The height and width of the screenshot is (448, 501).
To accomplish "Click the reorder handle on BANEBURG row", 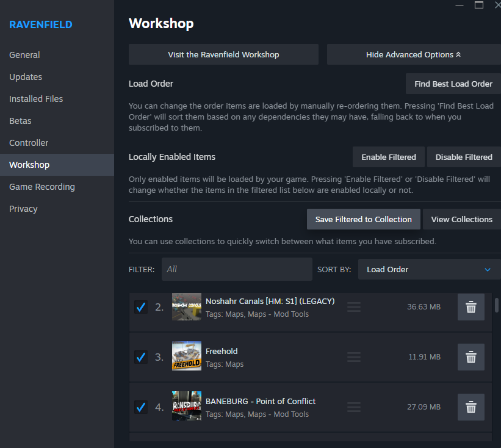I will point(354,407).
